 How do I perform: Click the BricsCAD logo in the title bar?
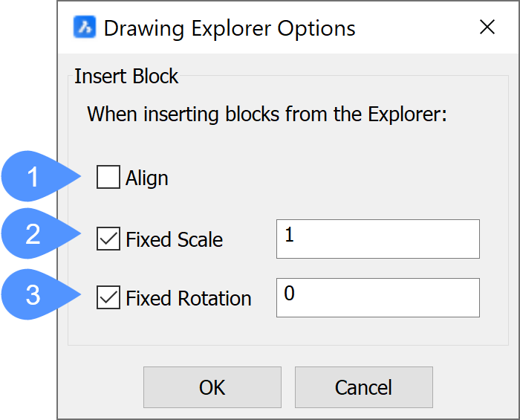coord(85,28)
